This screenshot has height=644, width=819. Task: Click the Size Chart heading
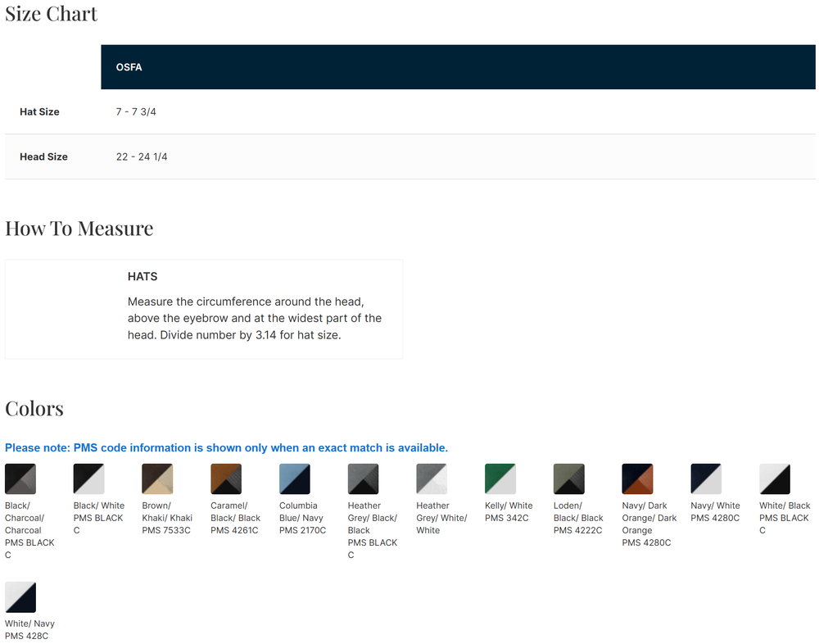(51, 14)
